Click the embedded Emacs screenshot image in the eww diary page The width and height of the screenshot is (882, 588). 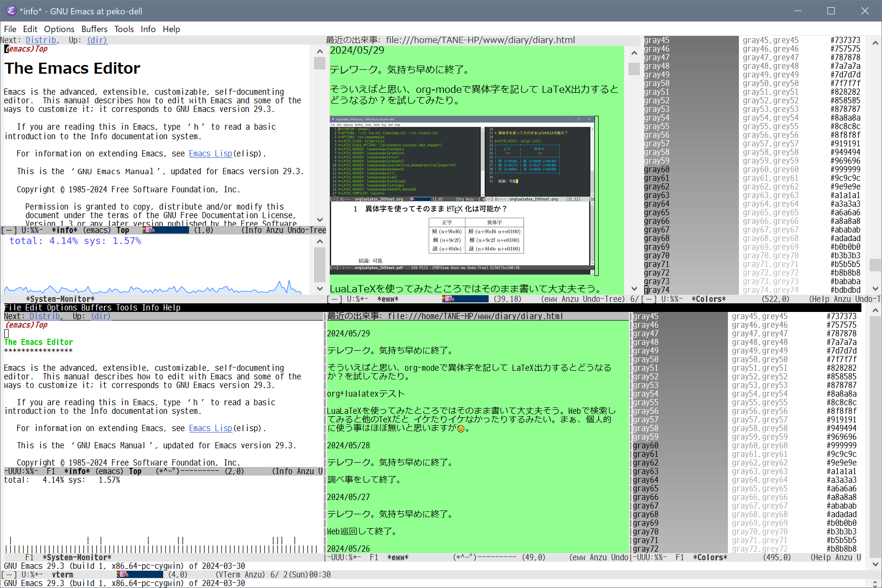tap(464, 196)
